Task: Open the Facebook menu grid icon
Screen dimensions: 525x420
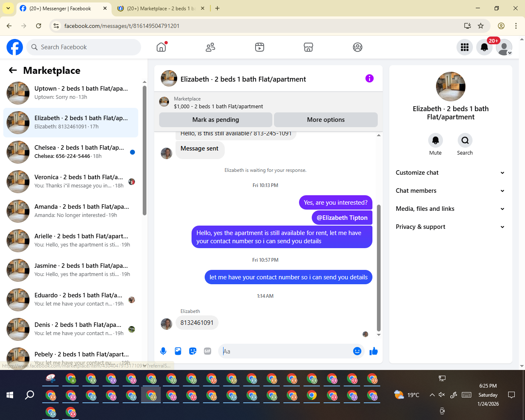Action: pos(465,47)
